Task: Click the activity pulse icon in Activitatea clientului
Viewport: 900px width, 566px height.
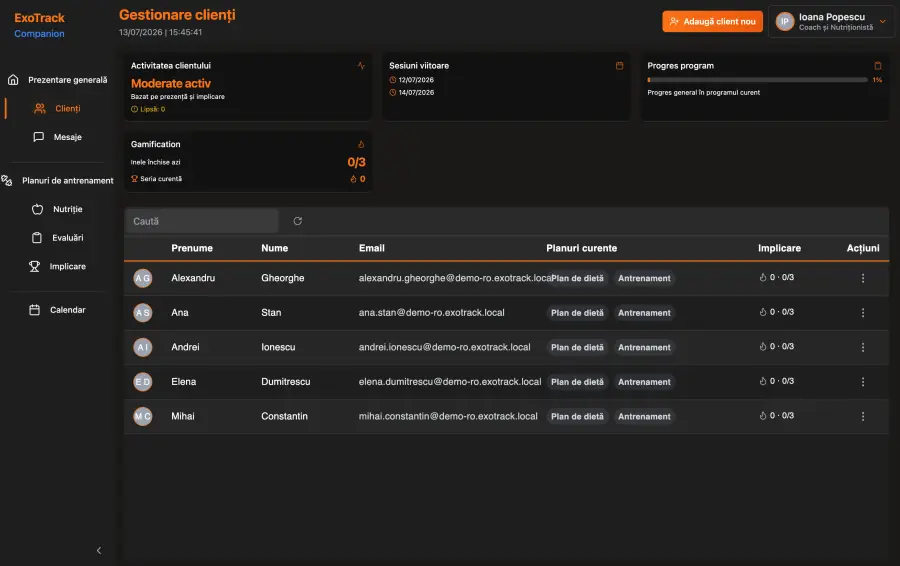Action: point(361,65)
